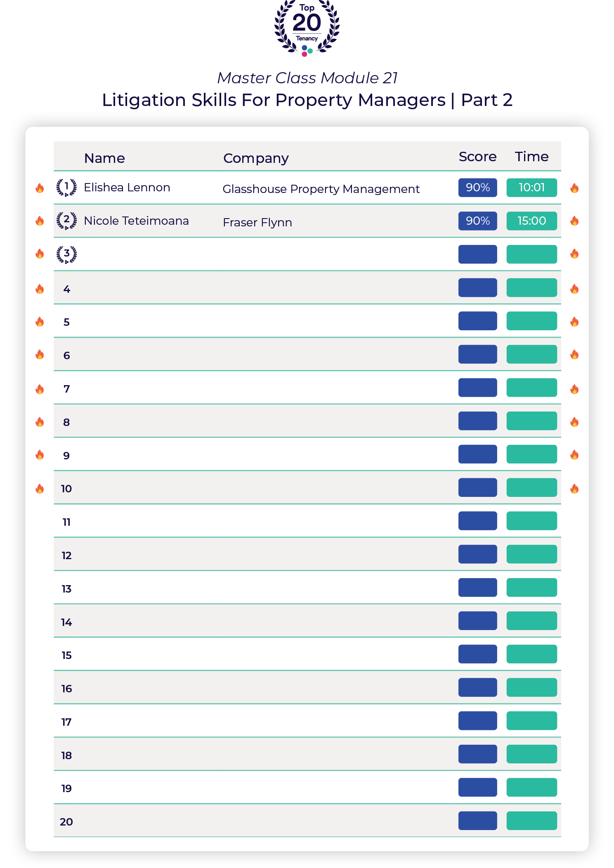This screenshot has height=868, width=614.
Task: Click the Top 20 Tenancy laurel badge
Action: (307, 28)
